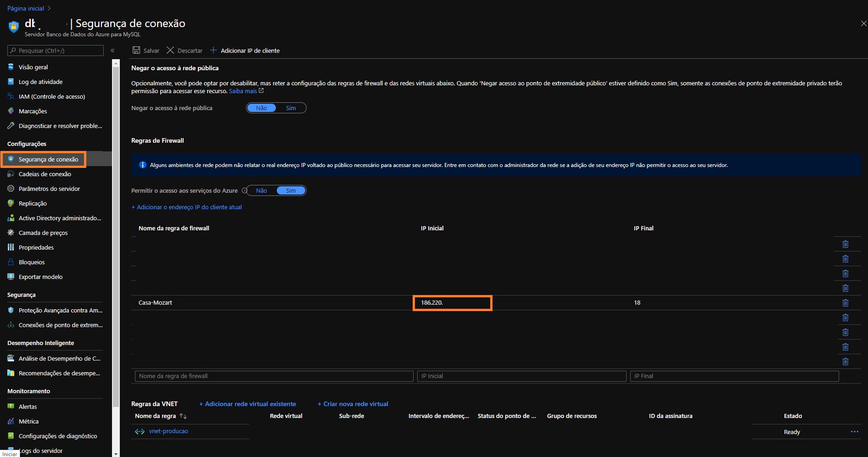This screenshot has height=457, width=868.
Task: Sort by Nome da regra arrows
Action: point(183,416)
